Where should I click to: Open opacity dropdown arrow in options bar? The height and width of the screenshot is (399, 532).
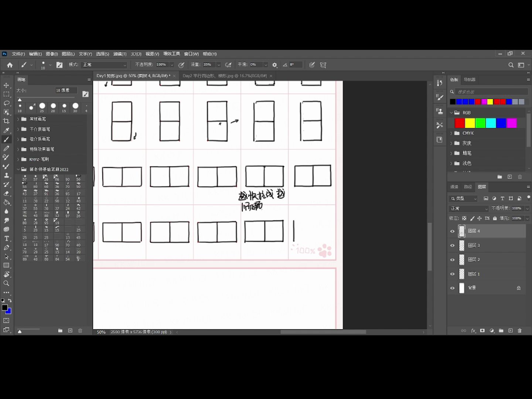click(x=172, y=65)
